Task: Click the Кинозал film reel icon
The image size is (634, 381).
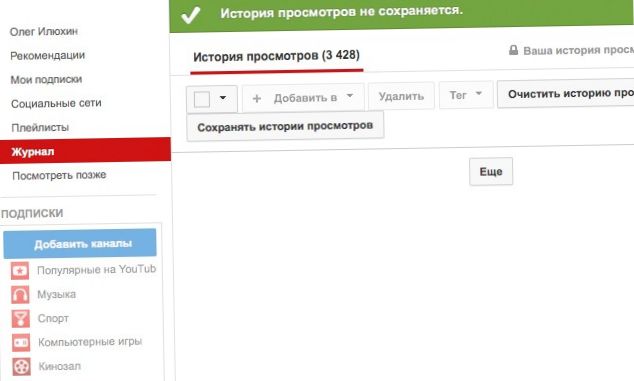Action: tap(21, 366)
